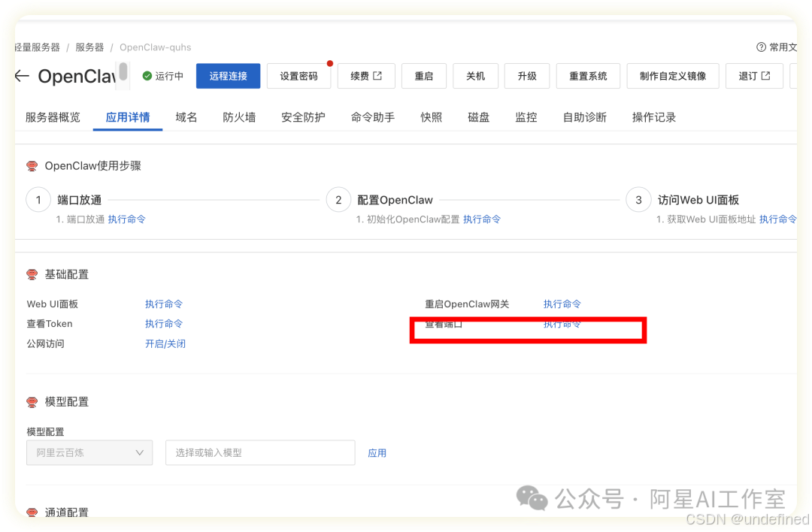Viewport: 812px width, 532px height.
Task: Click the 远程连接 button
Action: 228,76
